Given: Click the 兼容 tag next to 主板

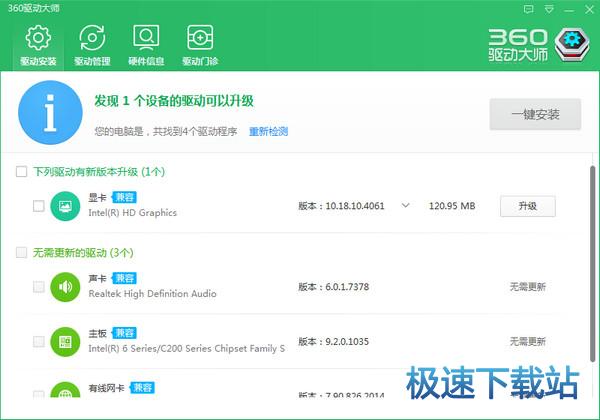Looking at the screenshot, I should [x=124, y=333].
